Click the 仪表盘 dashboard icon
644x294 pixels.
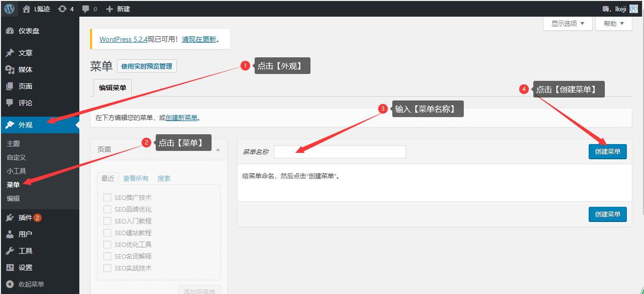(10, 31)
